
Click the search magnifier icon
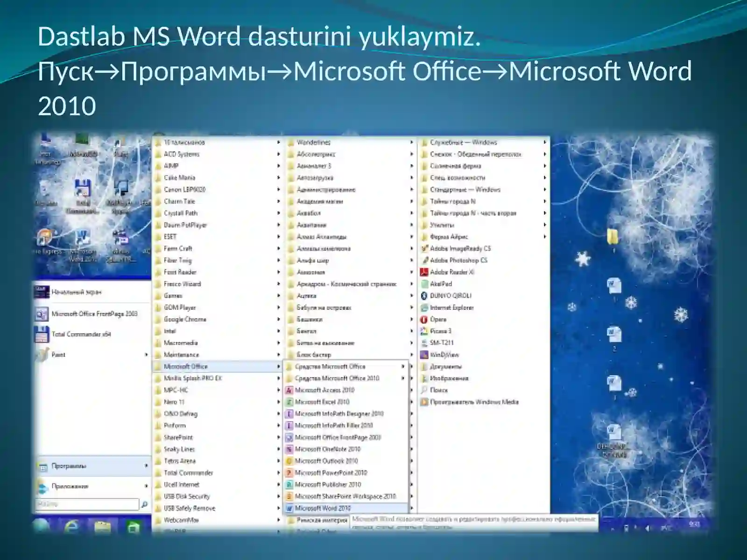click(145, 504)
